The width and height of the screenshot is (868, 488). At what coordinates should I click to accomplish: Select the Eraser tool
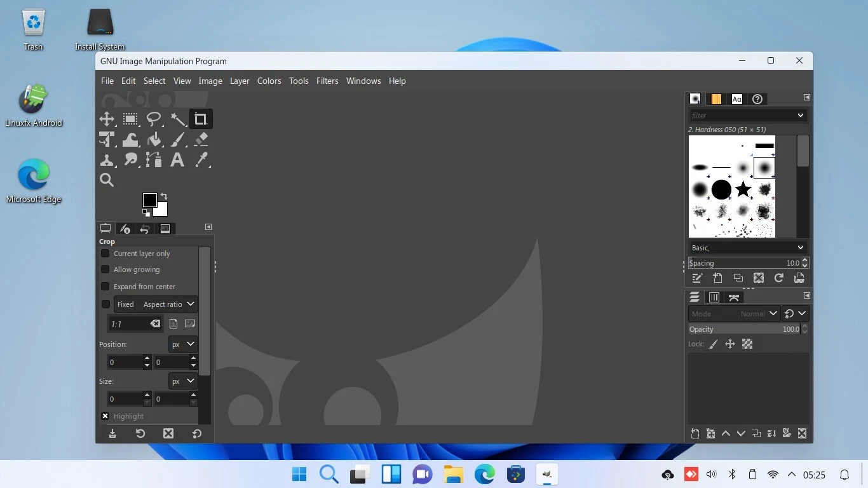(201, 139)
